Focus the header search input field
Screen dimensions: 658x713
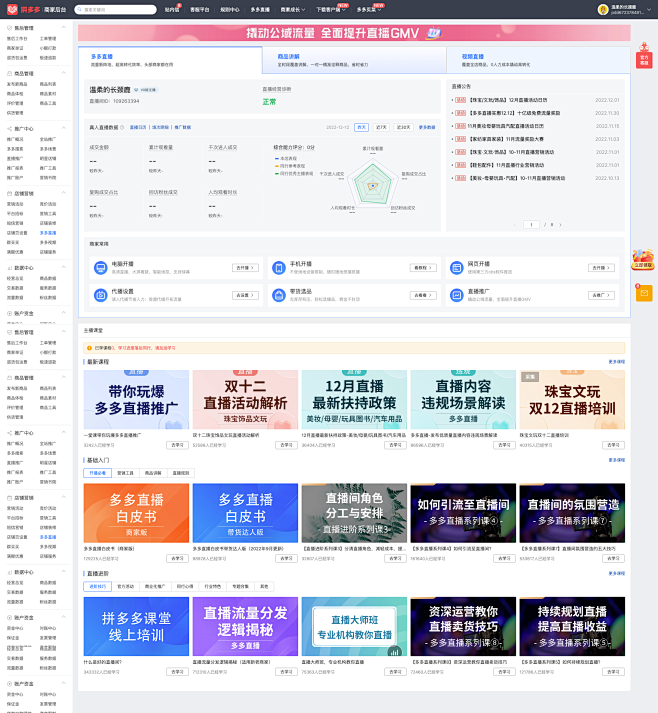point(116,9)
